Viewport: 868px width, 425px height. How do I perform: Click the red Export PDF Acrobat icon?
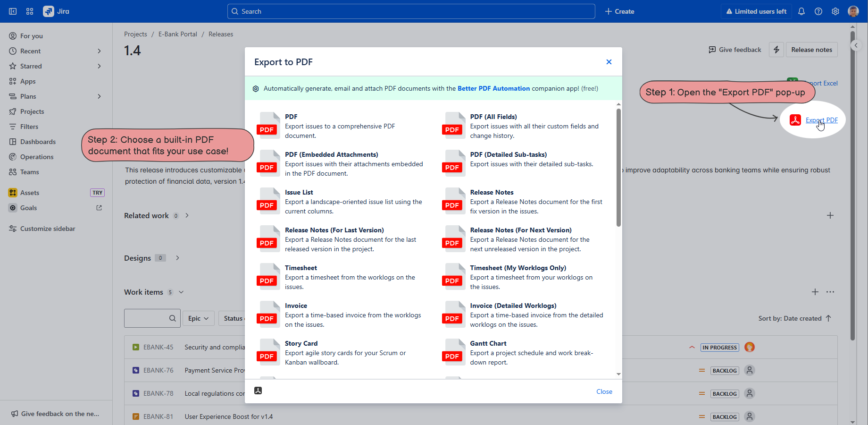795,120
